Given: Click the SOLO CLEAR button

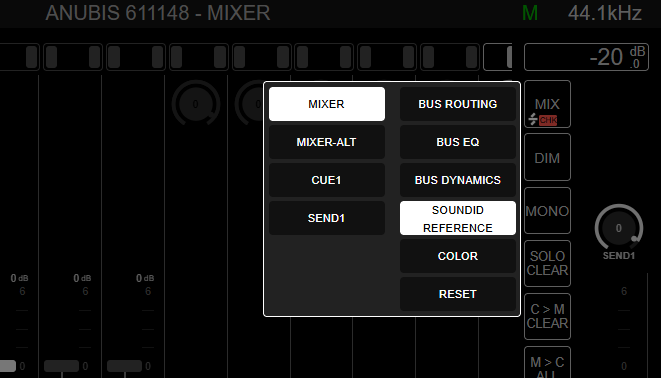Looking at the screenshot, I should (x=547, y=263).
